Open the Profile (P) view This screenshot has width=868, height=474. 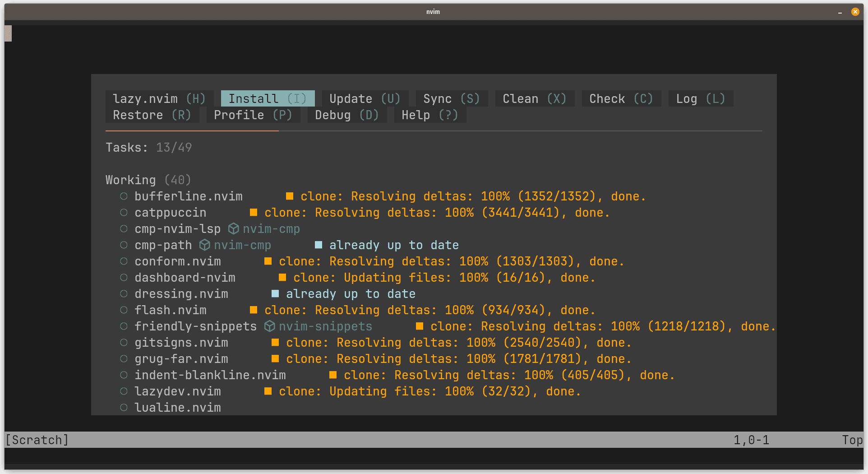pyautogui.click(x=253, y=115)
